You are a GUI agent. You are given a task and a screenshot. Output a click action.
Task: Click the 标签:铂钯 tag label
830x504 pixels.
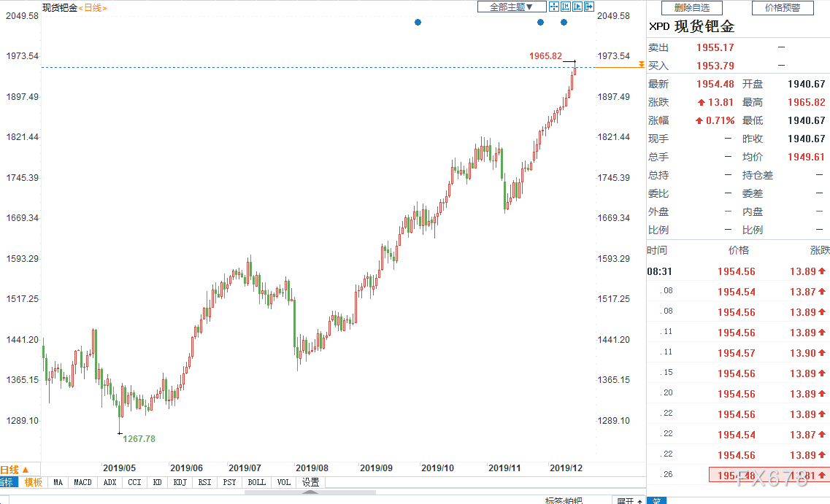click(x=564, y=500)
